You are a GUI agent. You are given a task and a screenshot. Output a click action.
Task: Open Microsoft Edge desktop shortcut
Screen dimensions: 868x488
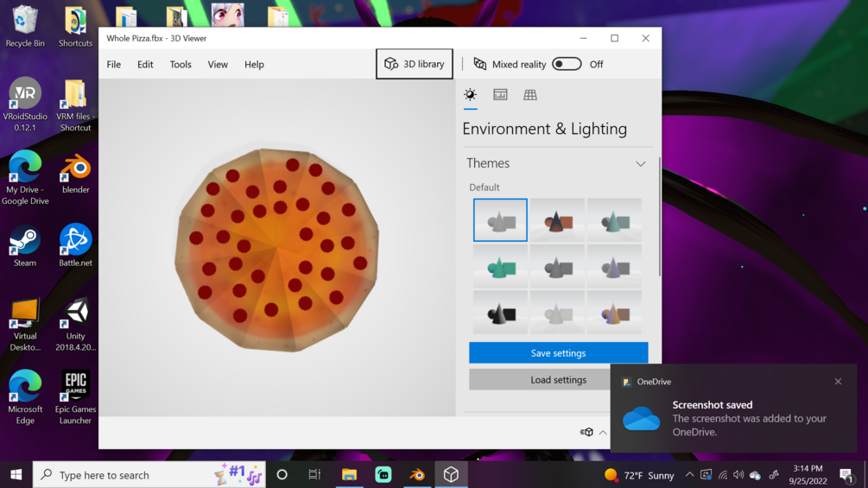click(25, 397)
